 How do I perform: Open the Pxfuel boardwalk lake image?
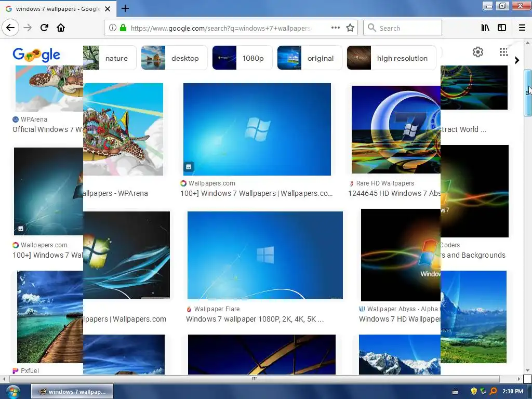pyautogui.click(x=50, y=317)
